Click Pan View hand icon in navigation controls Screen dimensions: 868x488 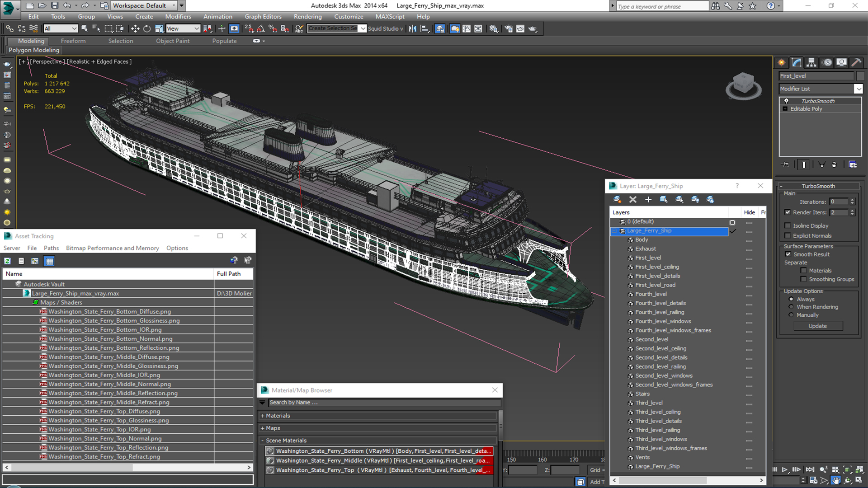pos(835,481)
